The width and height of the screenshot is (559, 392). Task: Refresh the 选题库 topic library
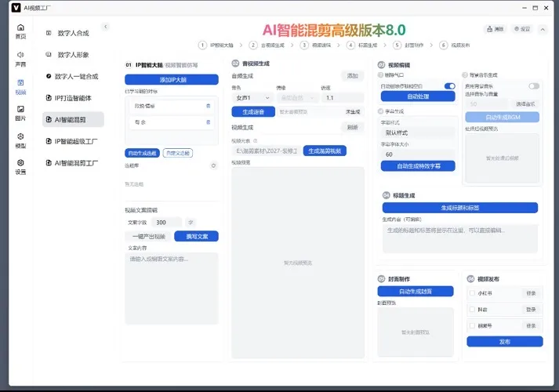pos(213,165)
